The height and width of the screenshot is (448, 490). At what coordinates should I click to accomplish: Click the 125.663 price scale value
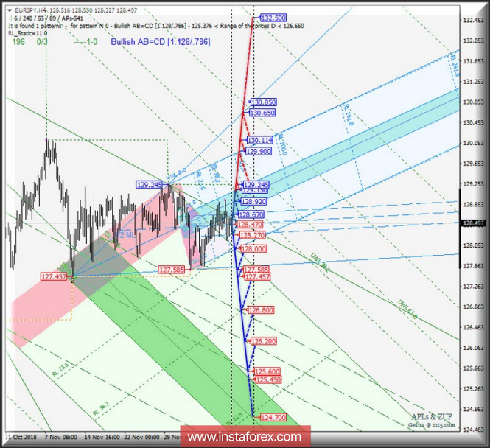point(474,368)
